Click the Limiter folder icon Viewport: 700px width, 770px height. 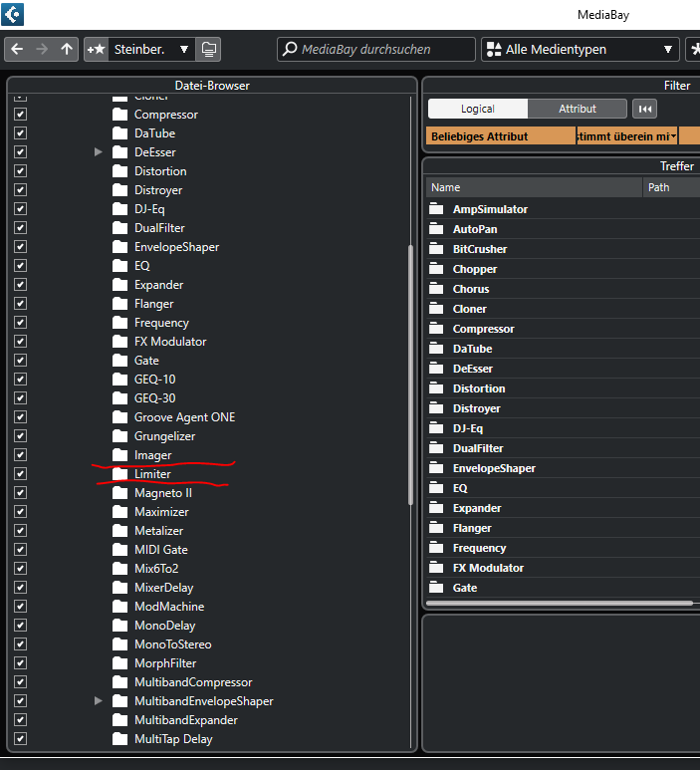pyautogui.click(x=119, y=474)
